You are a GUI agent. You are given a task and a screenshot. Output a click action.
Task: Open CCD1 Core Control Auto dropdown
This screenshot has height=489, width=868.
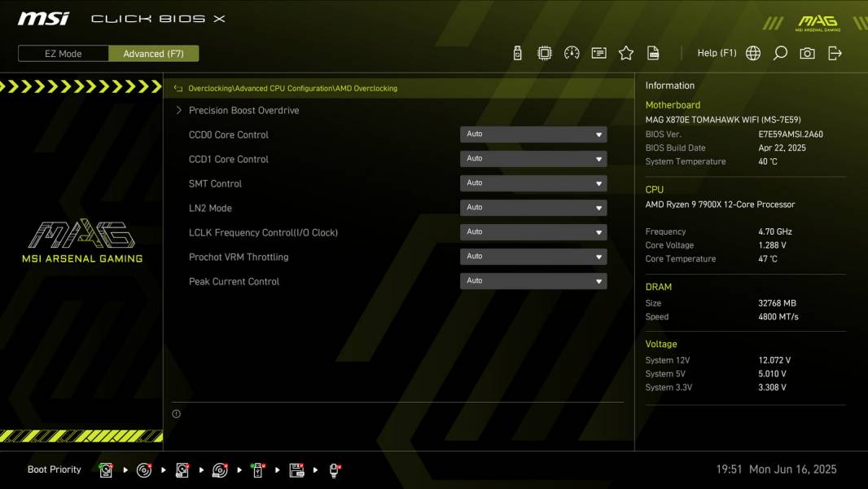(x=533, y=159)
